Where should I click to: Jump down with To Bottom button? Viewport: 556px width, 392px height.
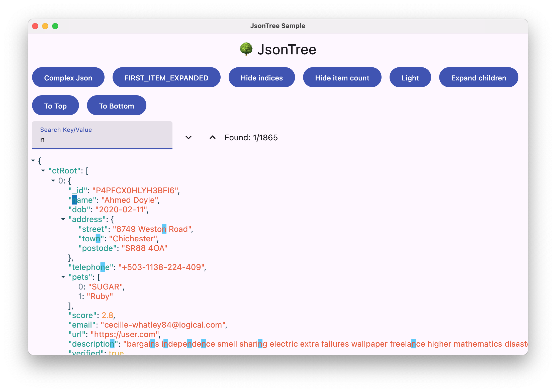click(x=117, y=106)
